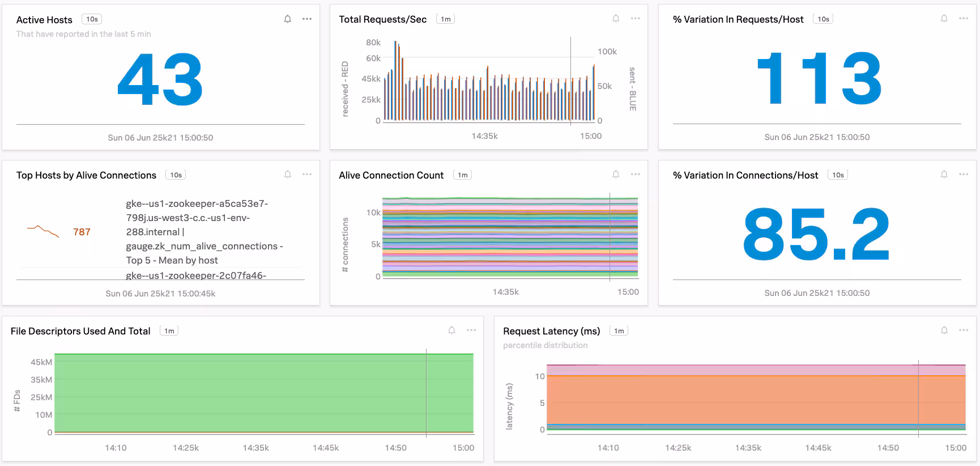Click bell icon on % Variation In Requests/Host
The image size is (980, 466).
pos(944,19)
